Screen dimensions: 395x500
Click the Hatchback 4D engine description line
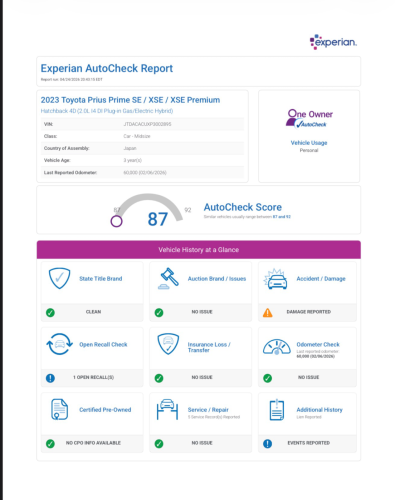click(x=107, y=111)
